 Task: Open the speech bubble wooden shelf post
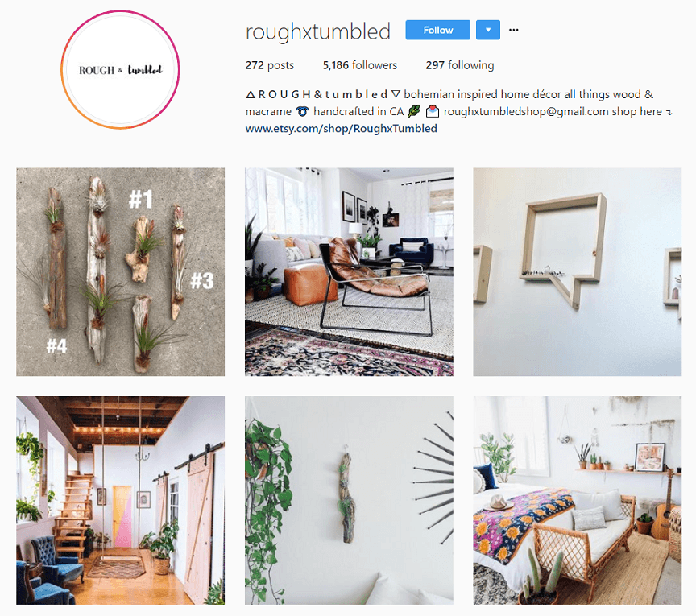click(x=577, y=272)
